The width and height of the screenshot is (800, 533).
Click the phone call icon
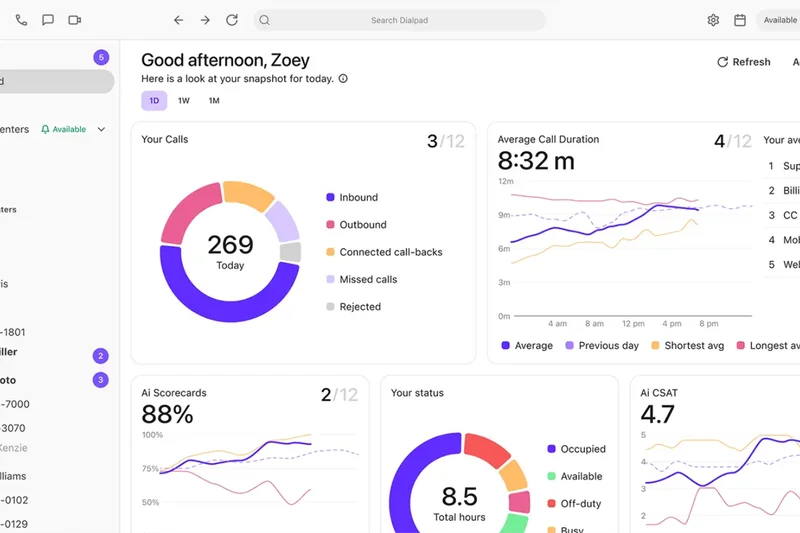[x=21, y=20]
